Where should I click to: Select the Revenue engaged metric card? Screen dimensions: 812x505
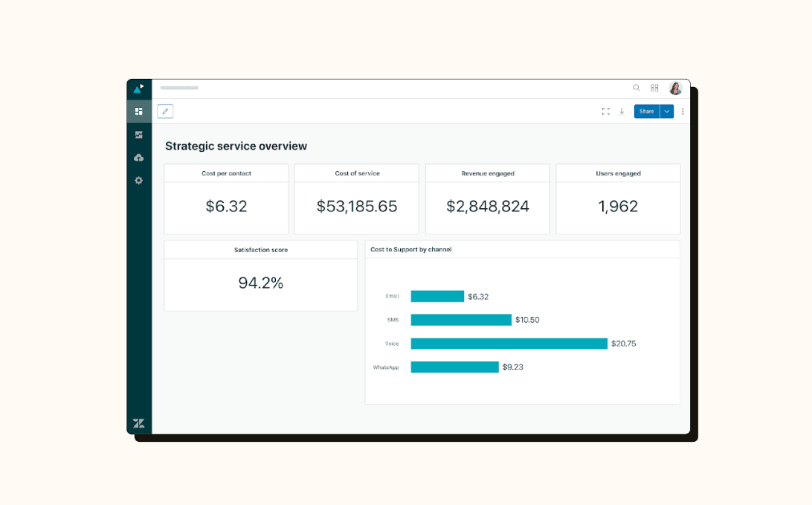pyautogui.click(x=487, y=199)
